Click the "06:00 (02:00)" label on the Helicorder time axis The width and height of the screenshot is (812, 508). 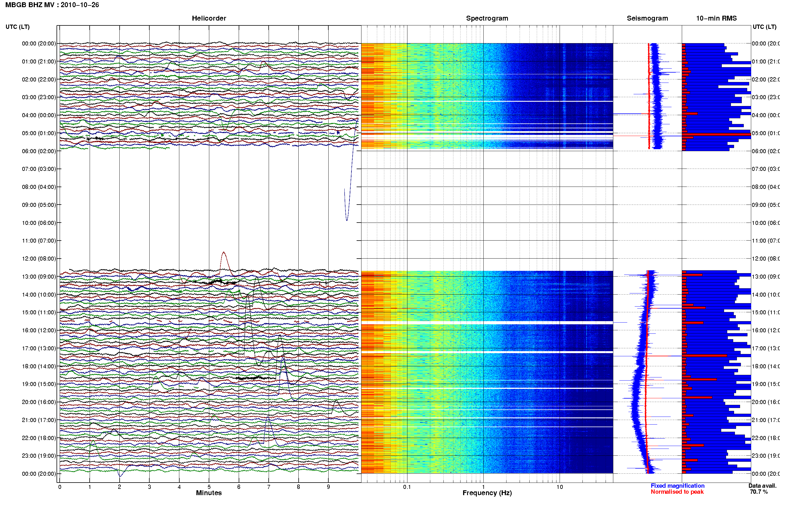tap(39, 151)
